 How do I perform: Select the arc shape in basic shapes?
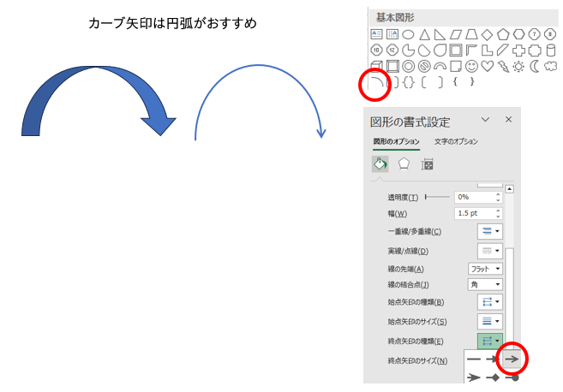click(x=376, y=83)
